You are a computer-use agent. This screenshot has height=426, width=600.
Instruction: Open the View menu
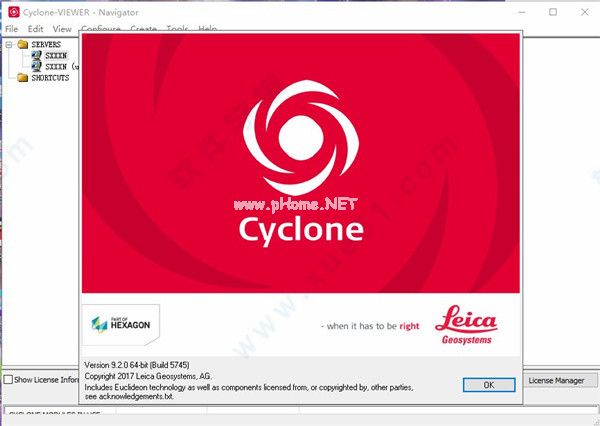tap(62, 29)
